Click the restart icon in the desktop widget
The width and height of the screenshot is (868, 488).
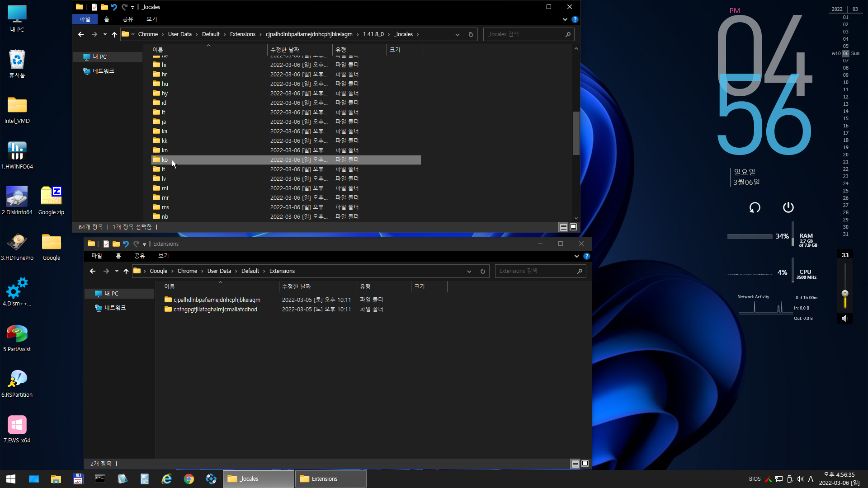[x=755, y=207]
